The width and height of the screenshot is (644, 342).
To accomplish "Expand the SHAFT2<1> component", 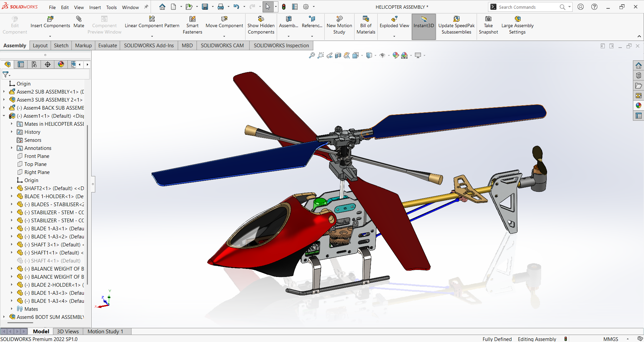I will 11,188.
